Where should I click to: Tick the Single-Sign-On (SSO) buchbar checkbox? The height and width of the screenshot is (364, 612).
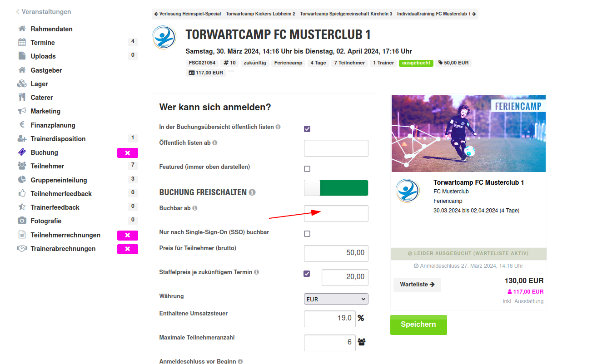tap(307, 234)
